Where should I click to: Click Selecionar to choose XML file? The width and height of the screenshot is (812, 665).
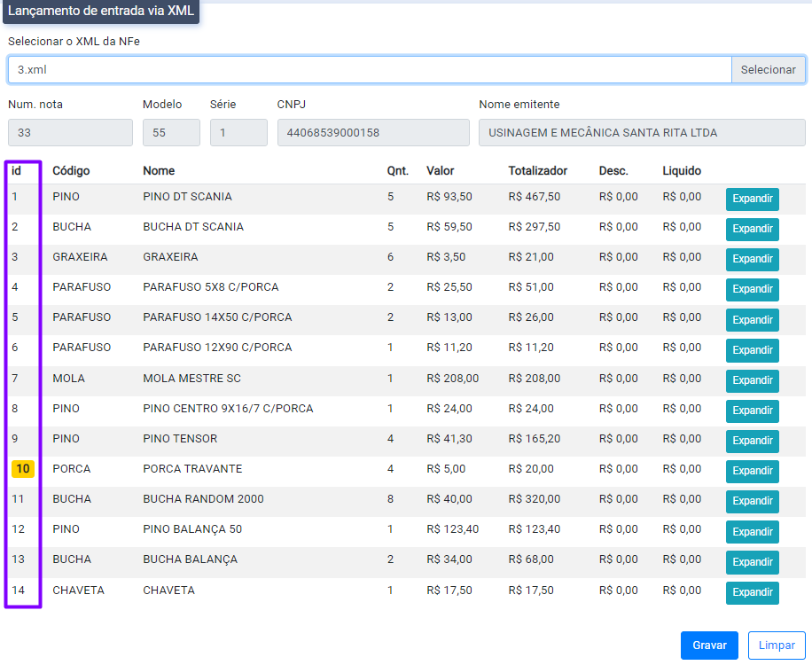point(768,70)
